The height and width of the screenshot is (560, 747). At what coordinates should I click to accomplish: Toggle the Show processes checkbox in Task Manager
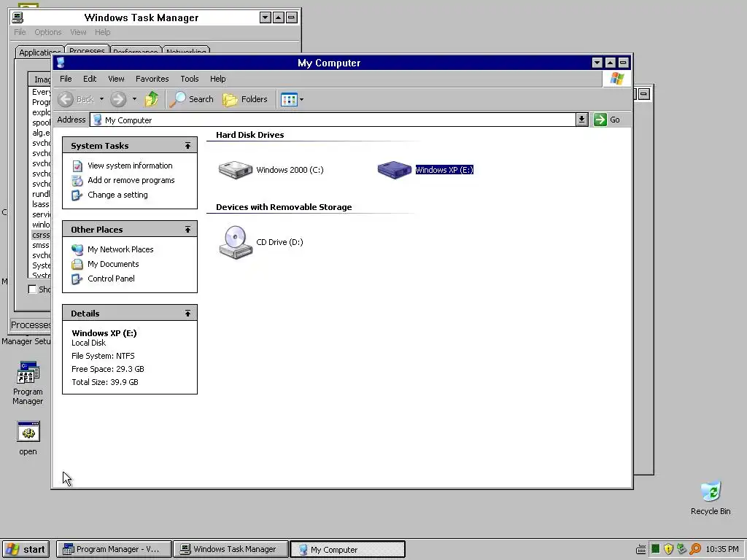pyautogui.click(x=32, y=289)
